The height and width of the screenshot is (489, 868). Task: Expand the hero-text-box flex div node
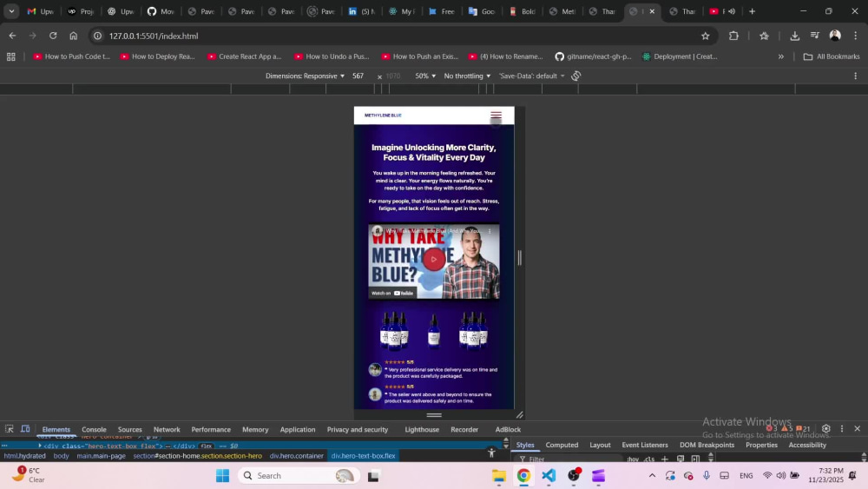click(x=40, y=446)
